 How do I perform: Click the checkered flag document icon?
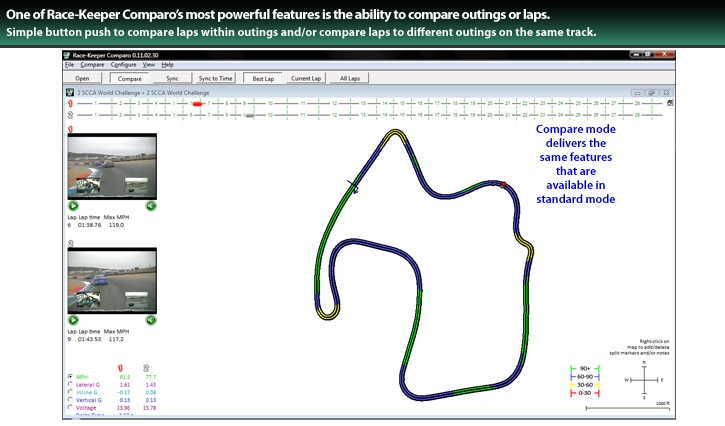pyautogui.click(x=70, y=91)
